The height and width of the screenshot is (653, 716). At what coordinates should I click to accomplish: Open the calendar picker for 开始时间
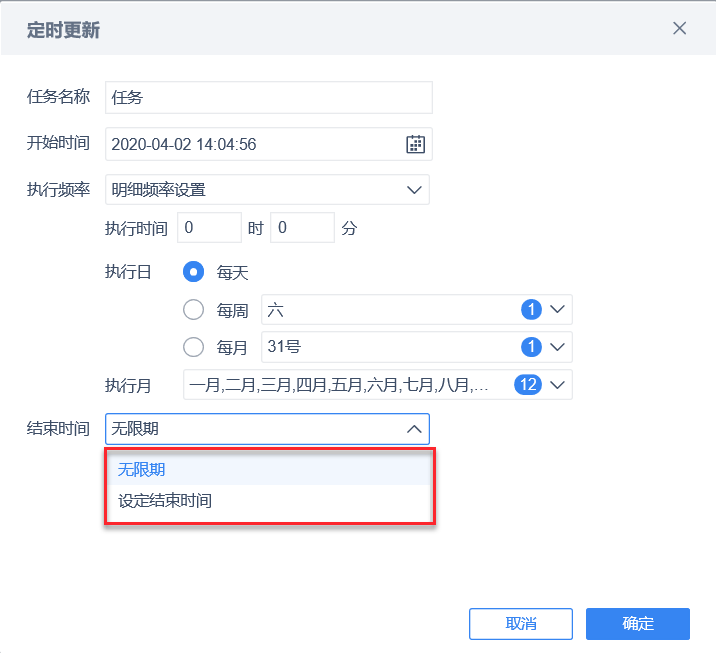(x=415, y=144)
